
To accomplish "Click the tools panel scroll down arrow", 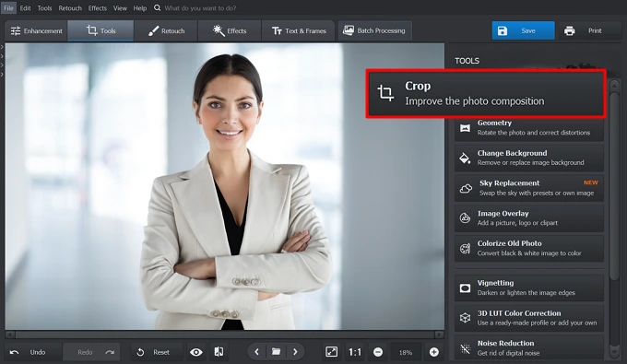I will tap(615, 352).
